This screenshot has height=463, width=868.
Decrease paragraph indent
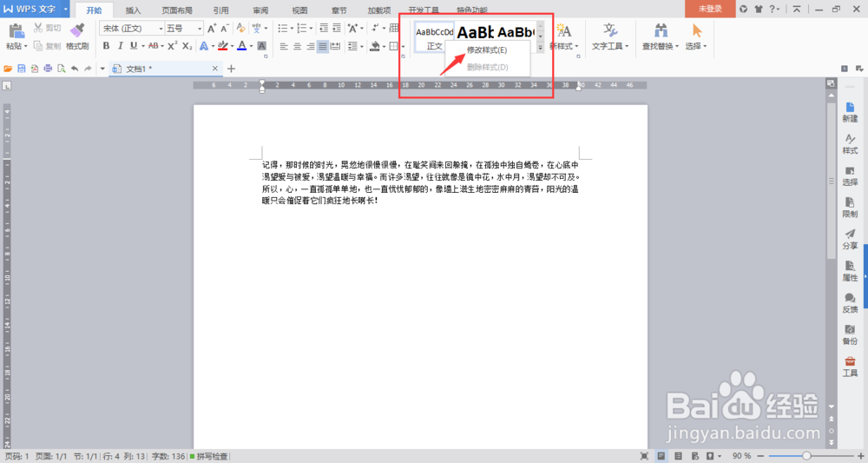(x=324, y=29)
